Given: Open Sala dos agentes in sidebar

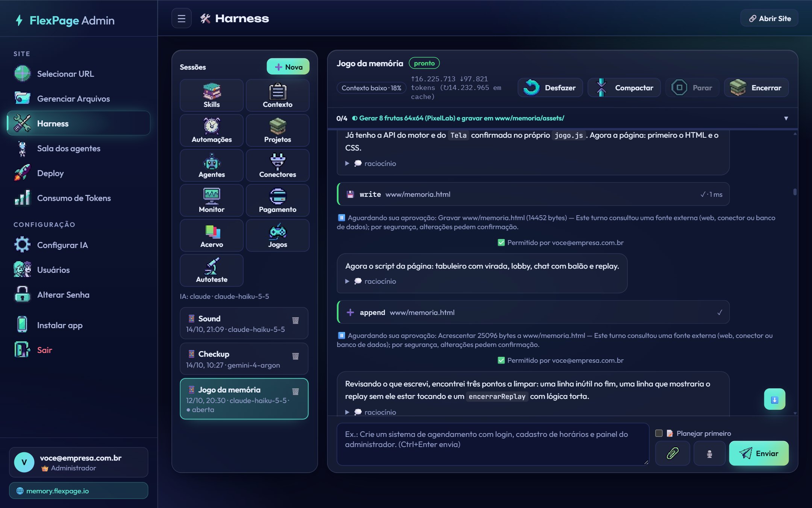Looking at the screenshot, I should click(79, 148).
